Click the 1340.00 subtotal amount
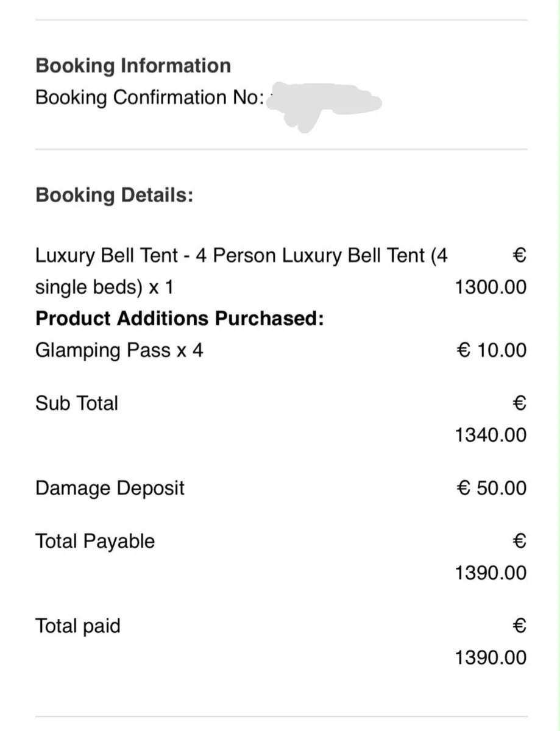 491,435
